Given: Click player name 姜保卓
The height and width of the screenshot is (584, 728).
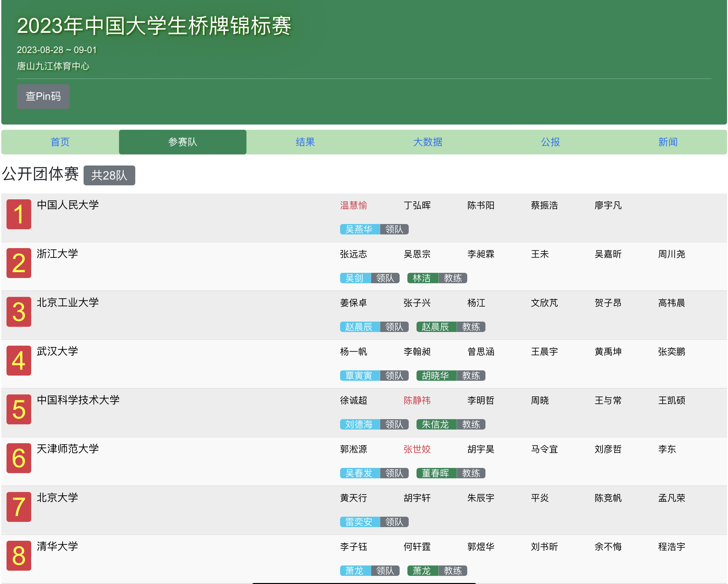Looking at the screenshot, I should [353, 303].
